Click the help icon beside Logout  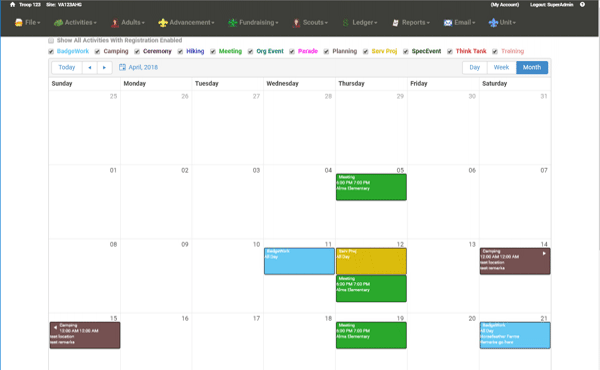coord(582,5)
